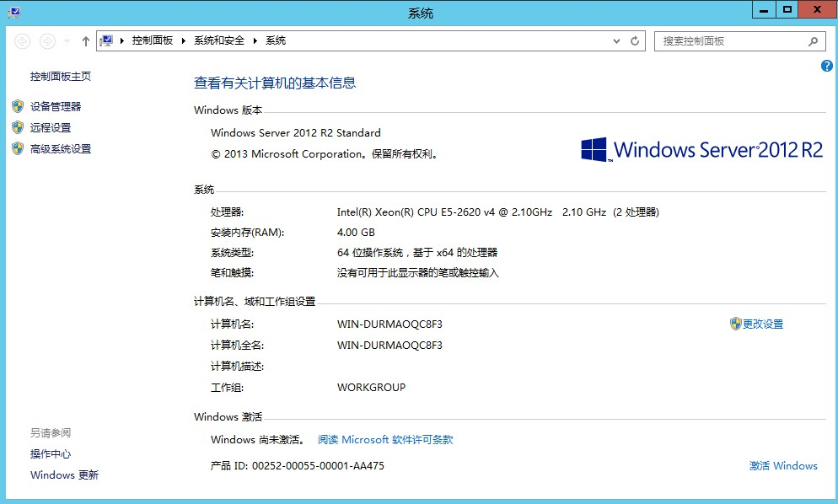
Task: Click 激活 Windows link
Action: tap(783, 465)
